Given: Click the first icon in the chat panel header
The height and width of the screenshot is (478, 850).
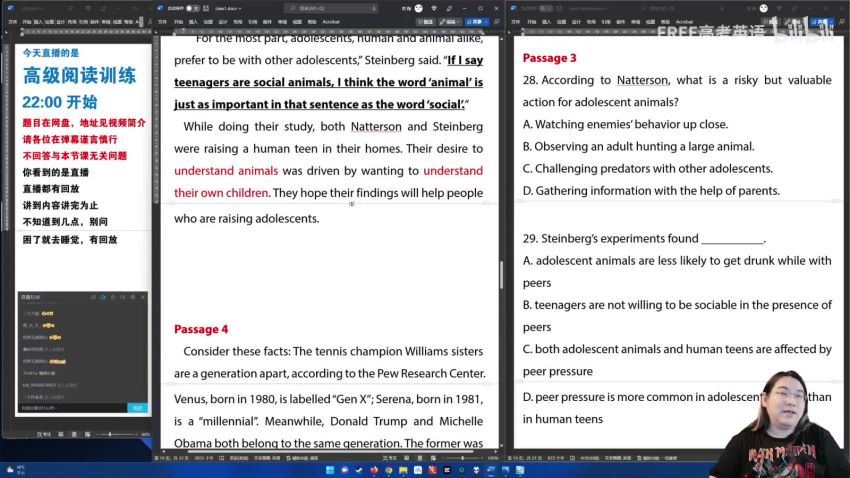Looking at the screenshot, I should pyautogui.click(x=93, y=297).
